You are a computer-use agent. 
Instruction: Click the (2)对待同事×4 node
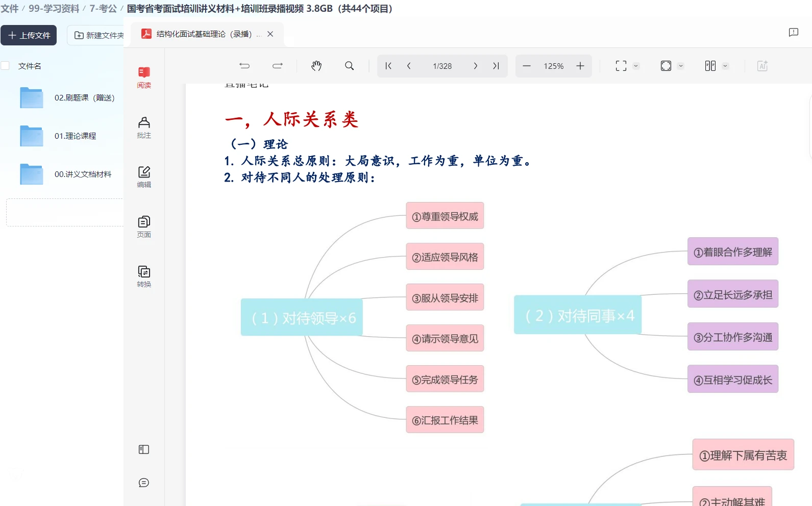[578, 315]
